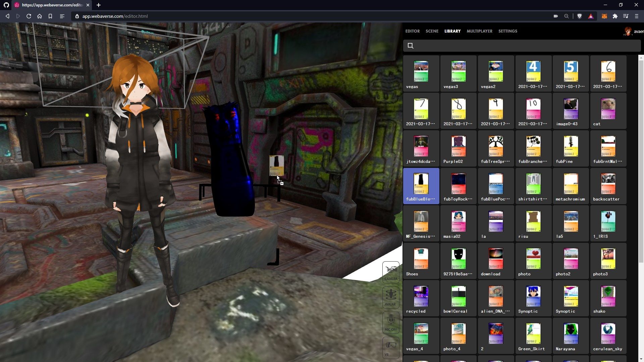The image size is (644, 362).
Task: Click the zoom level icon in address bar
Action: [x=566, y=16]
